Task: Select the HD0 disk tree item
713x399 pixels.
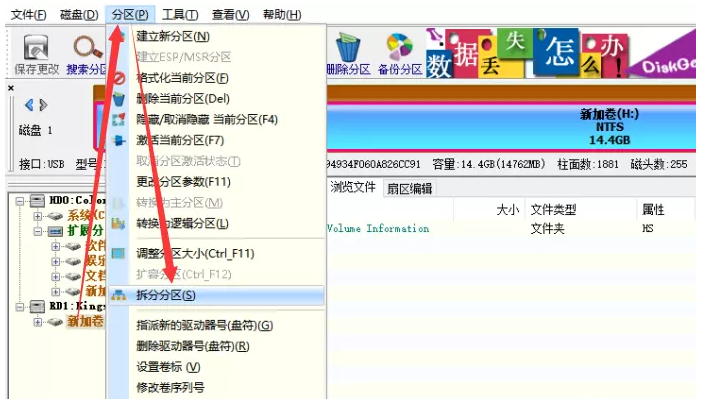Action: coord(77,201)
